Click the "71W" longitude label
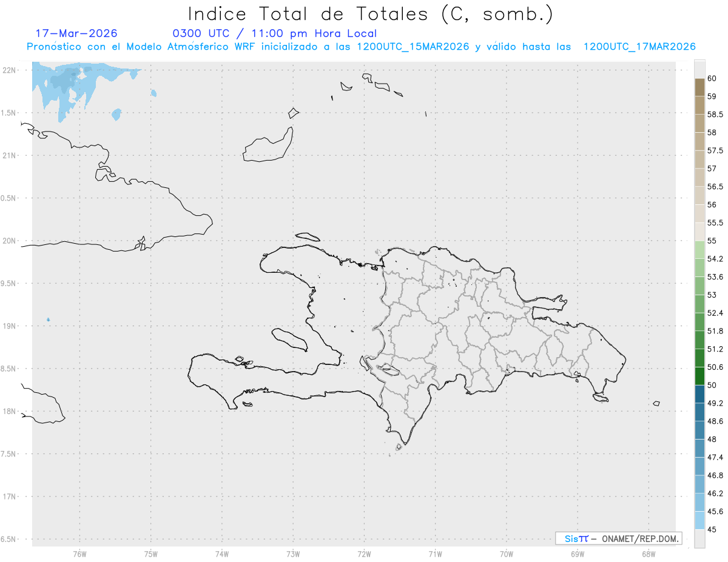Viewport: 728px width, 562px height. pos(435,553)
